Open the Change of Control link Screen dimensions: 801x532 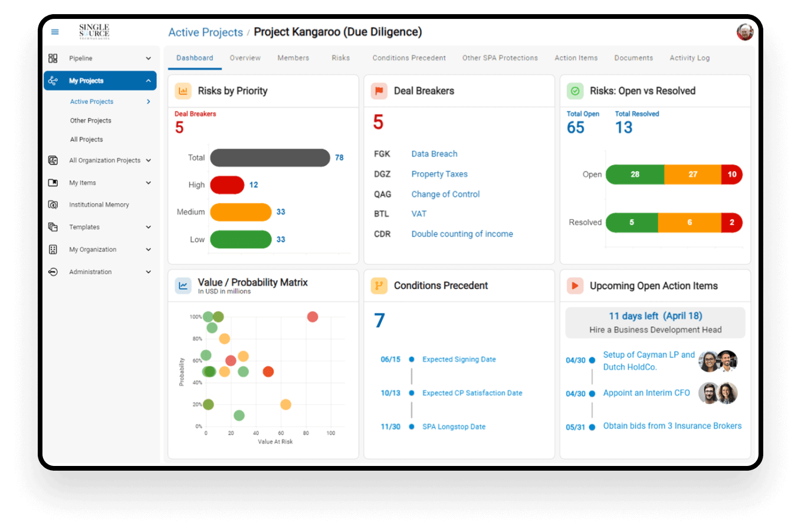(x=445, y=194)
